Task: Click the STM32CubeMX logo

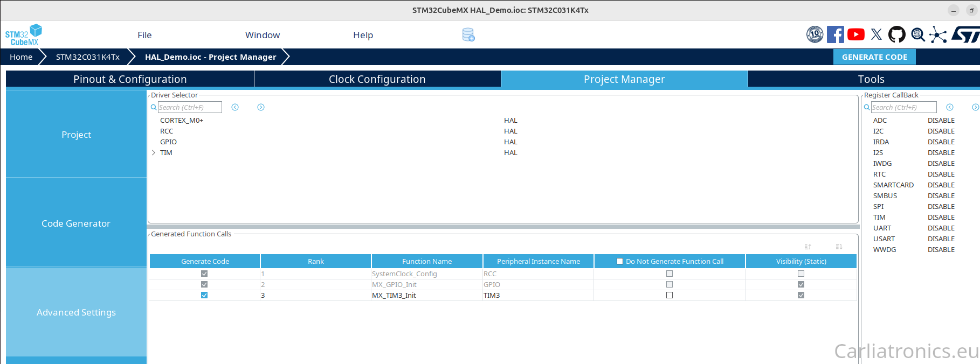Action: click(24, 35)
